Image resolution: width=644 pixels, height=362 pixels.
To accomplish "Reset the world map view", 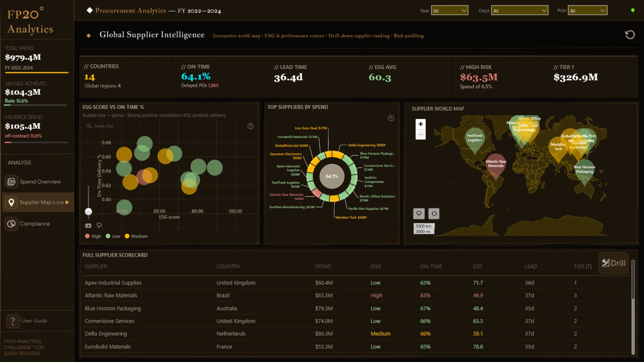I will pos(434,214).
